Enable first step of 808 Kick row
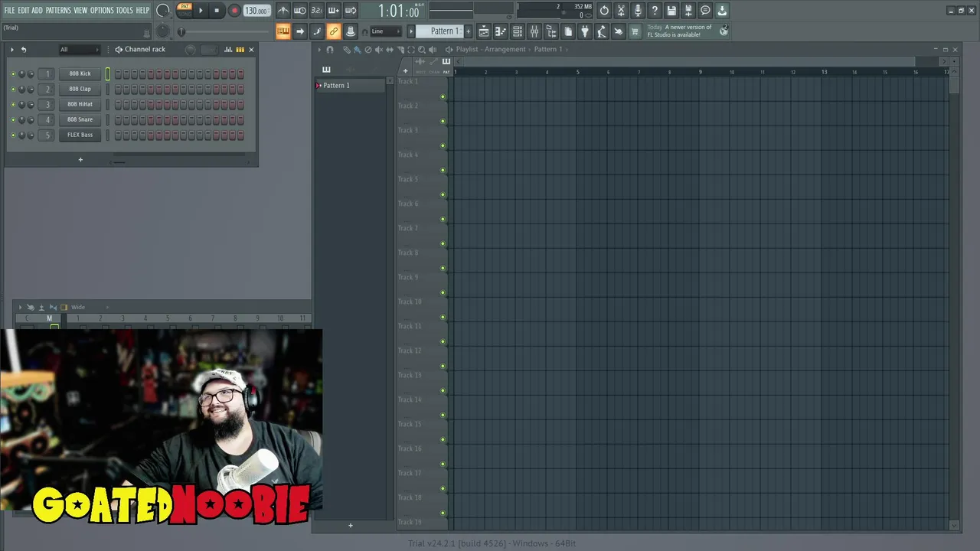 (118, 73)
